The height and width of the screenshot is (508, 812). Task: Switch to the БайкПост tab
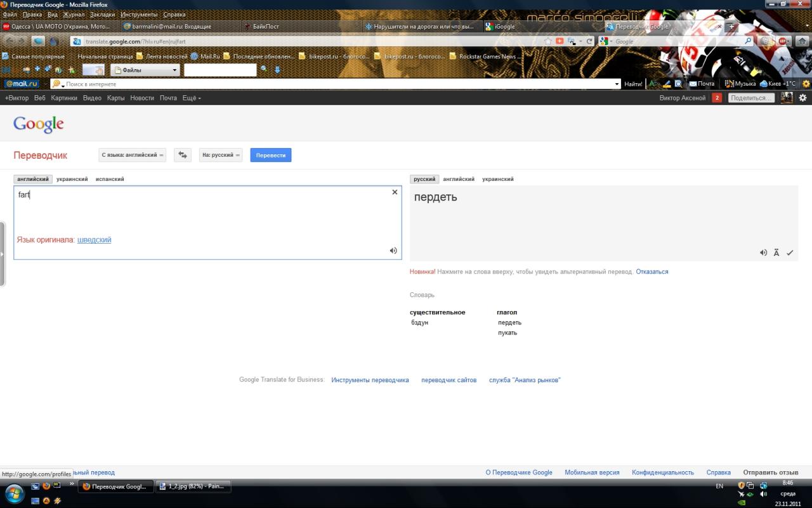tap(302, 27)
